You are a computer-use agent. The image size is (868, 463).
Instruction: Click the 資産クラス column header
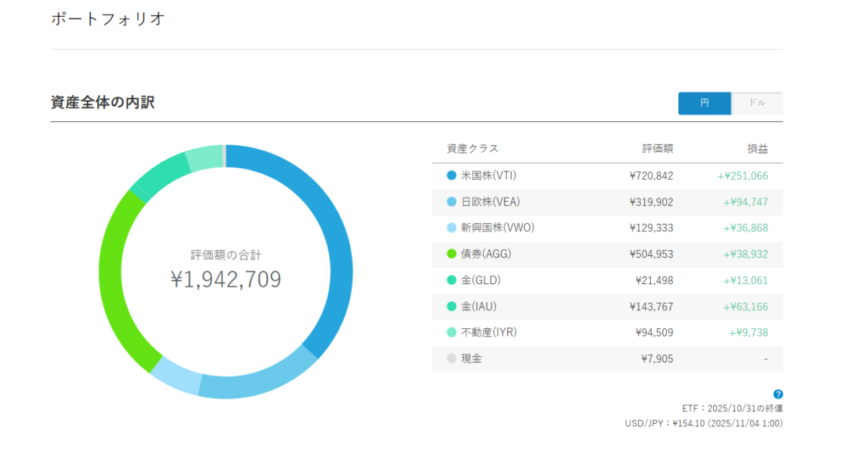pyautogui.click(x=473, y=149)
